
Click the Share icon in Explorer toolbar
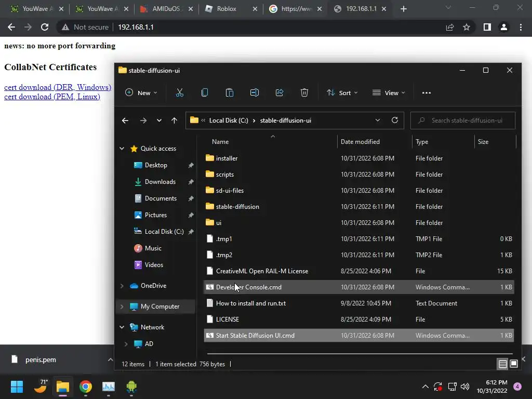[279, 92]
